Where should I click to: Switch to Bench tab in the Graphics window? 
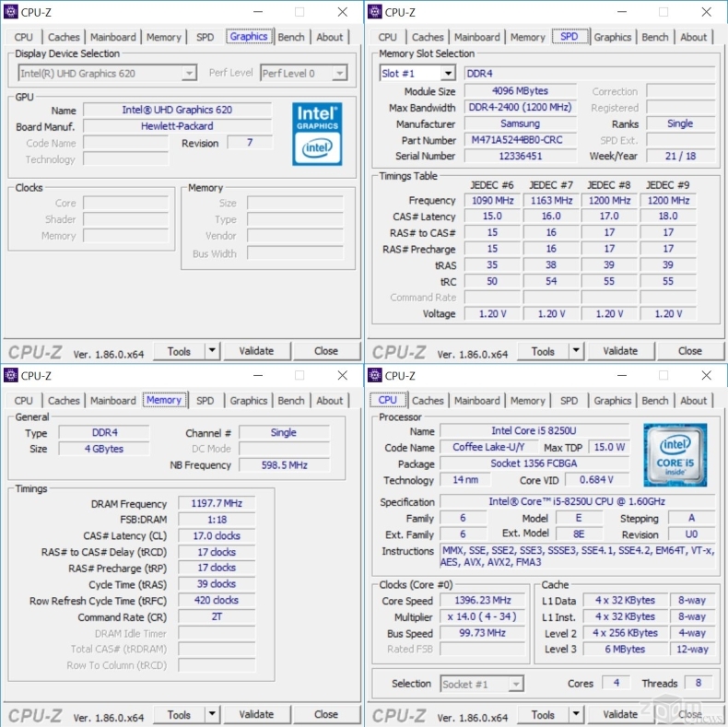(291, 37)
